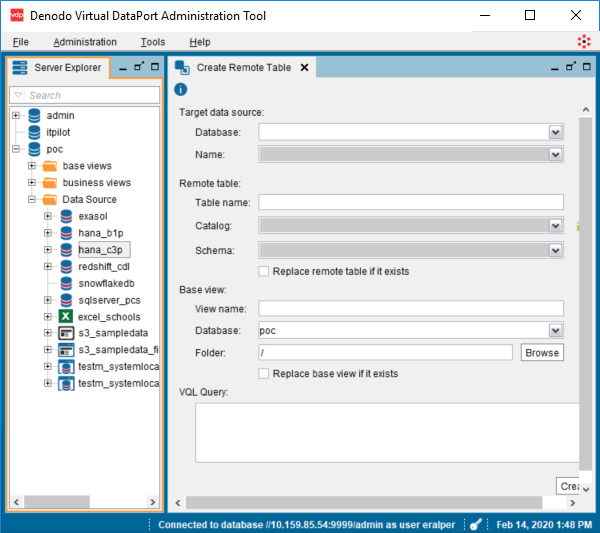Viewport: 600px width, 533px height.
Task: Click the base views folder icon
Action: pyautogui.click(x=50, y=166)
